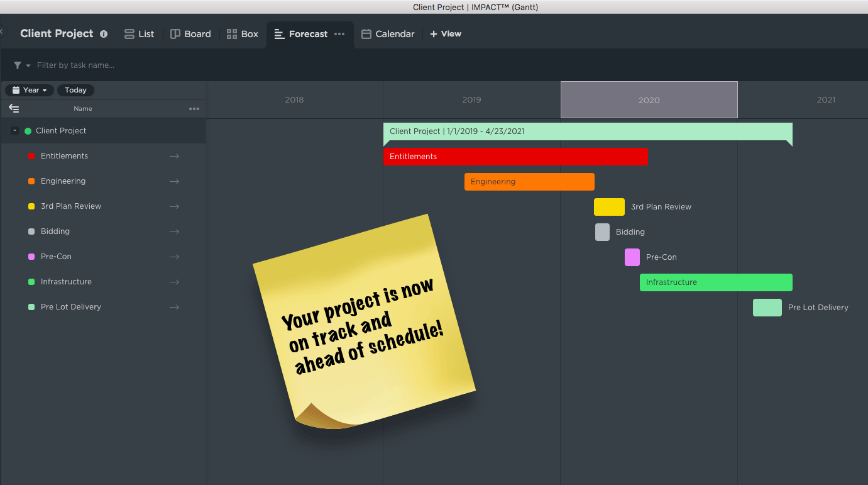Image resolution: width=868 pixels, height=485 pixels.
Task: Select the 2020 year header in timeline
Action: tap(649, 100)
